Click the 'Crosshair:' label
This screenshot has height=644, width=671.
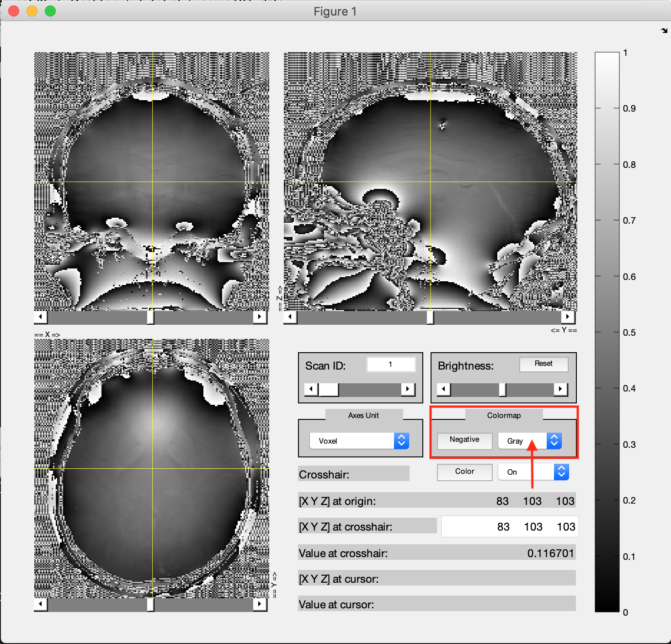(x=324, y=475)
